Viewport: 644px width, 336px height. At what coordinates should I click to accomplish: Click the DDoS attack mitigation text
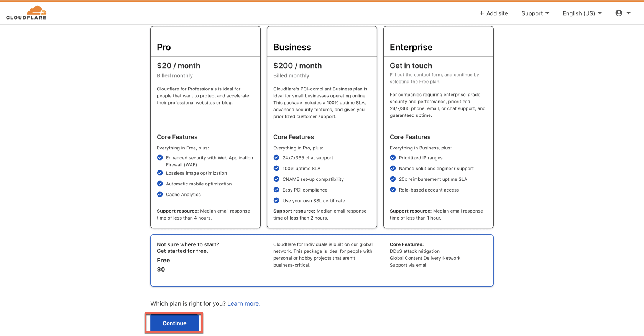point(415,251)
